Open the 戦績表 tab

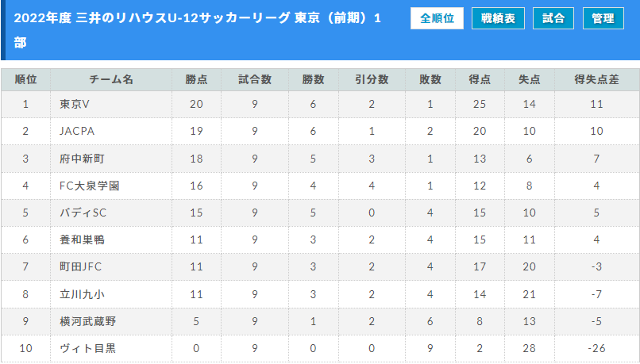(498, 18)
